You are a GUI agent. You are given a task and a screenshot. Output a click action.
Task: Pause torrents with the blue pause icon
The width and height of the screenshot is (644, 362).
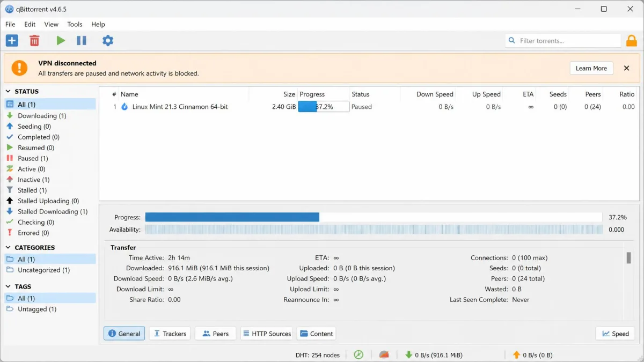[x=82, y=40]
